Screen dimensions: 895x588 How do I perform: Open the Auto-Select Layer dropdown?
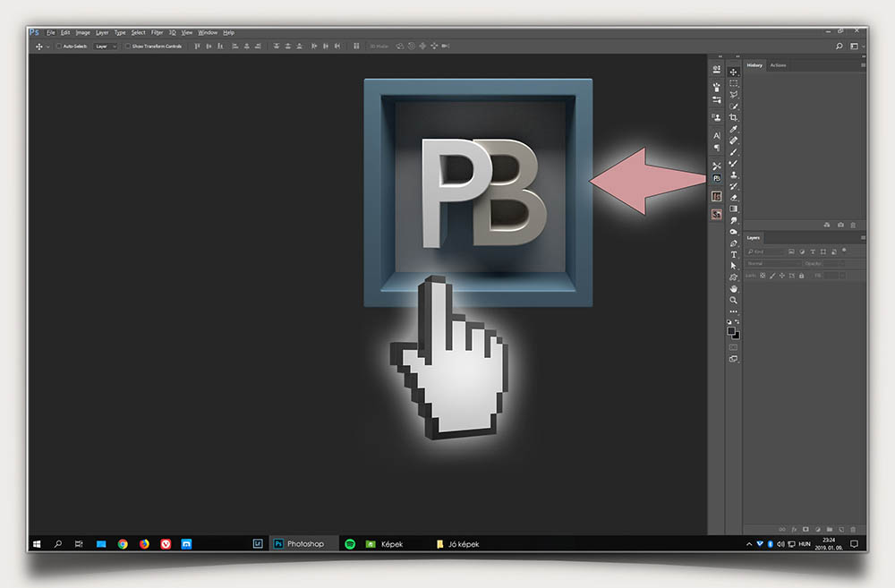click(106, 46)
